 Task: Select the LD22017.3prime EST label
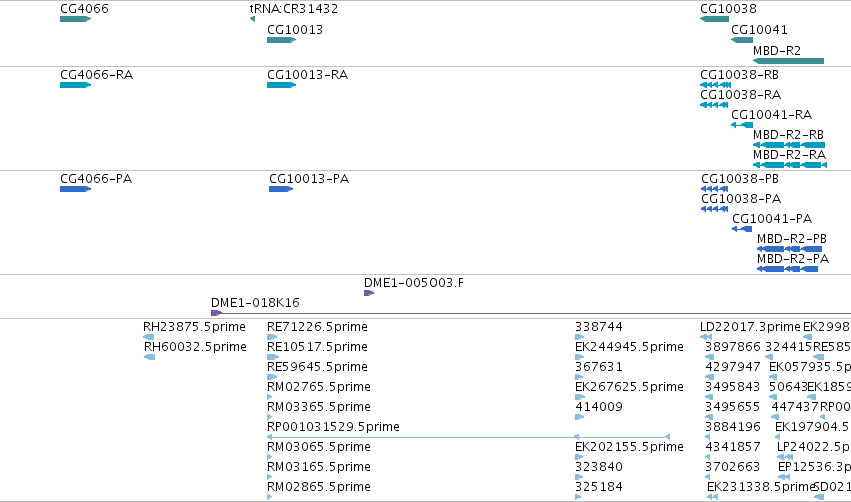(750, 327)
